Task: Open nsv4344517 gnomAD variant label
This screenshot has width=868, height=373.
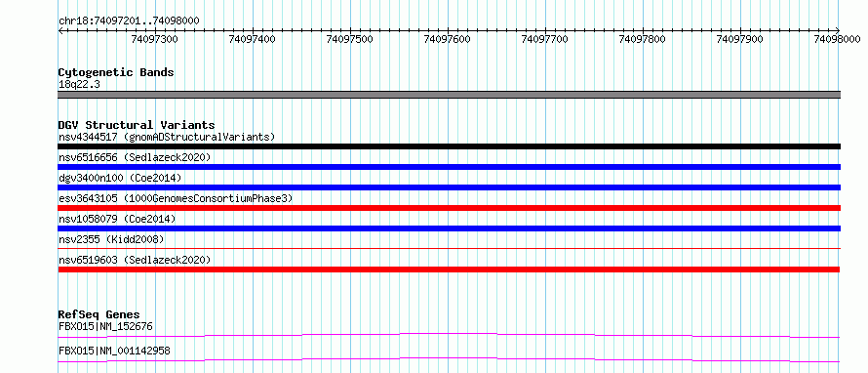Action: (167, 137)
